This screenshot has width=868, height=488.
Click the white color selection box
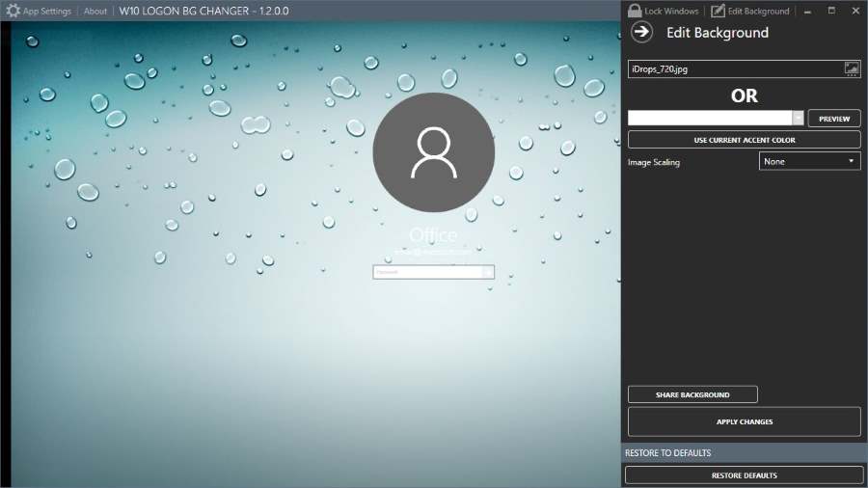pos(710,118)
